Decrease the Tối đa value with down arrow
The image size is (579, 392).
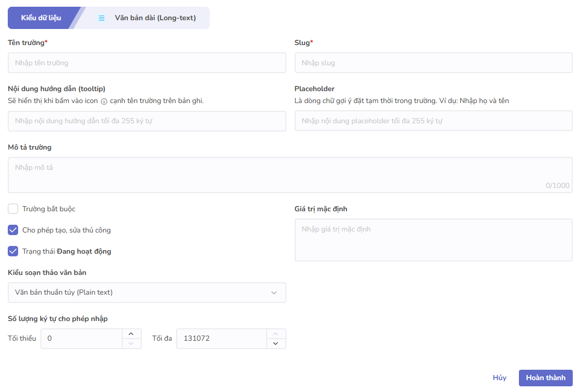[276, 343]
